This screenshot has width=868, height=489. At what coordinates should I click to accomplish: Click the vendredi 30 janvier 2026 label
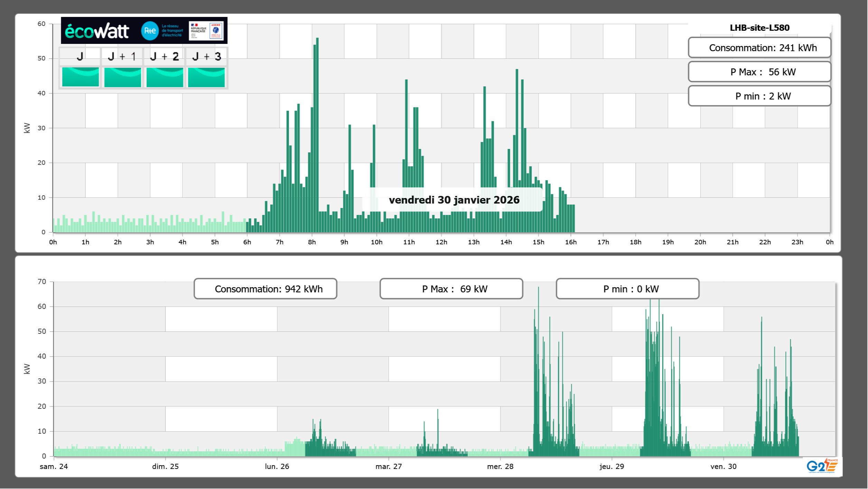click(x=454, y=200)
